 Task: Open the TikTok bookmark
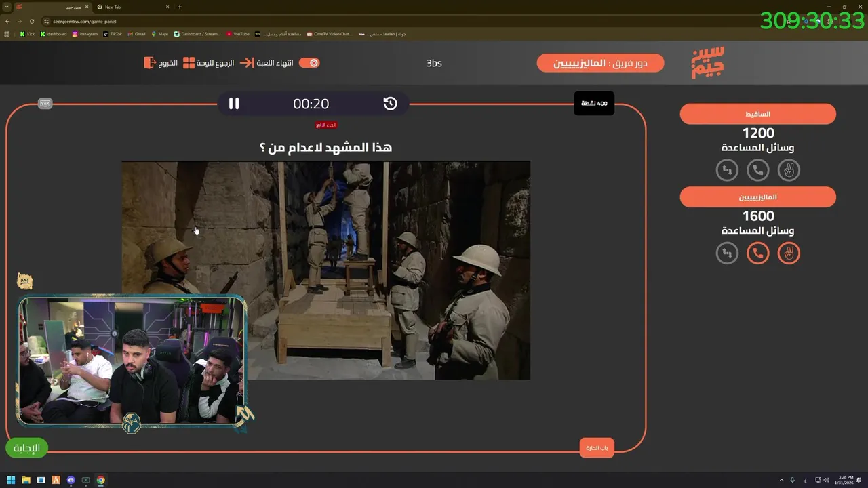[x=113, y=34]
